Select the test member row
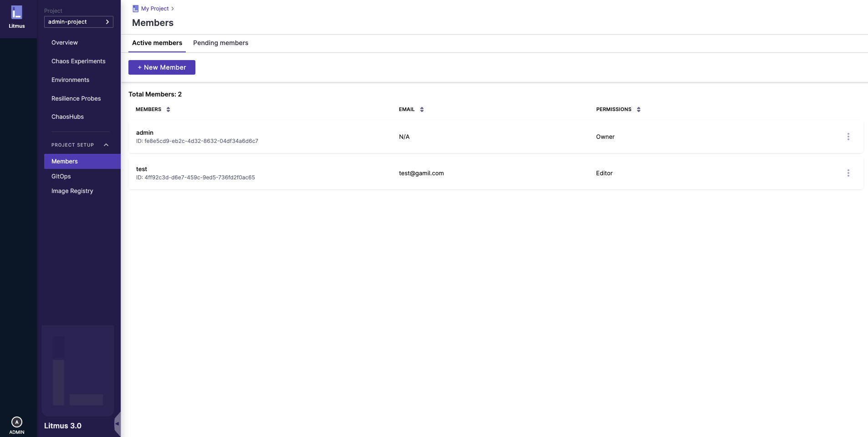Screen dimensions: 868x437 click(x=273, y=173)
